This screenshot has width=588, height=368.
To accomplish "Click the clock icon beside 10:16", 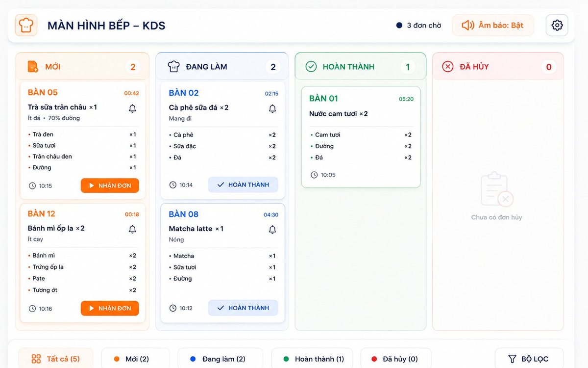I will (32, 309).
